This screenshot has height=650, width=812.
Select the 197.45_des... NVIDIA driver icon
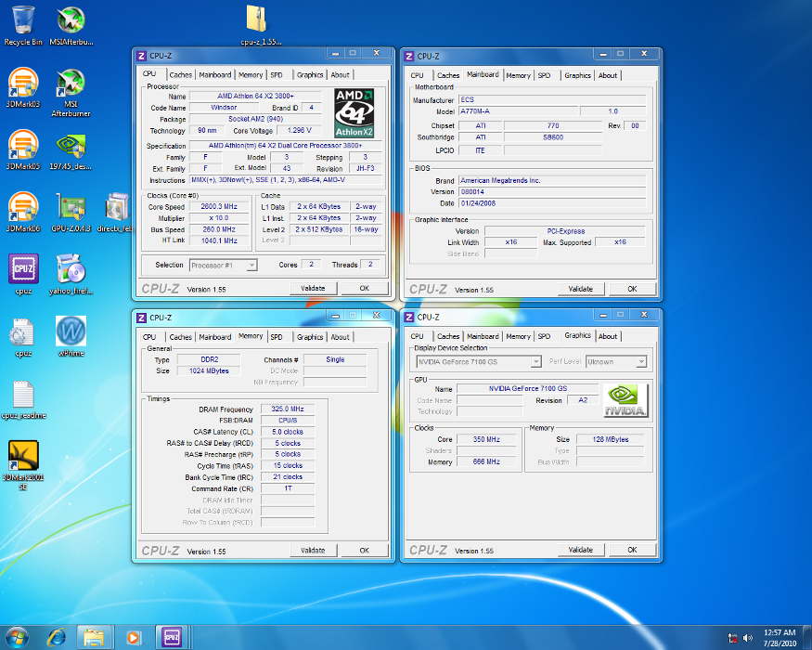click(x=71, y=149)
